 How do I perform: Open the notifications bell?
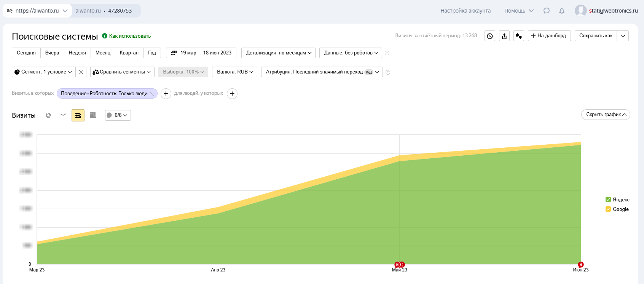561,11
